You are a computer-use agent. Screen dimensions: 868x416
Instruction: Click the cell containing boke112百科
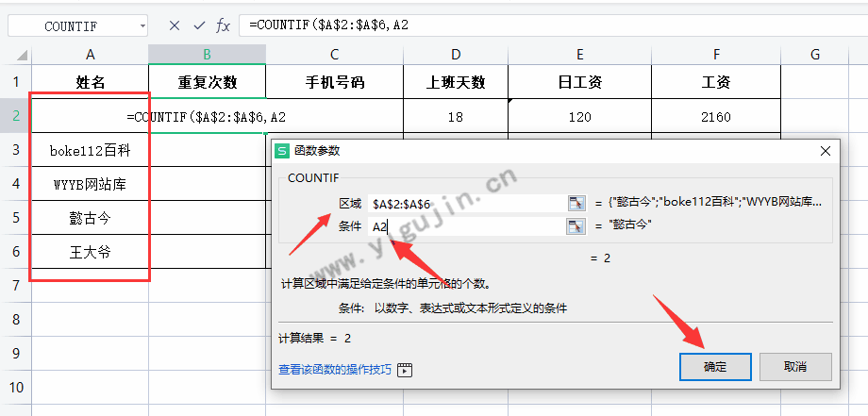pos(91,150)
